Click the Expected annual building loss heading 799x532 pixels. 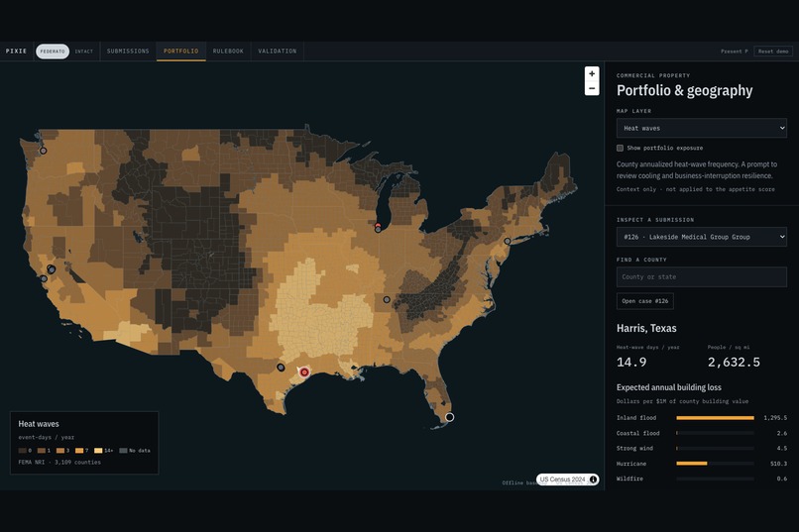coord(668,387)
